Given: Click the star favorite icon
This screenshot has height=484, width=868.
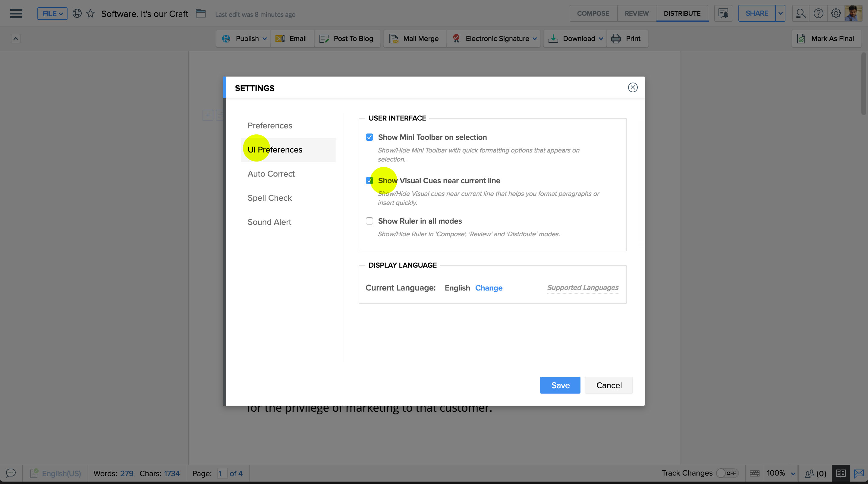Looking at the screenshot, I should [90, 14].
